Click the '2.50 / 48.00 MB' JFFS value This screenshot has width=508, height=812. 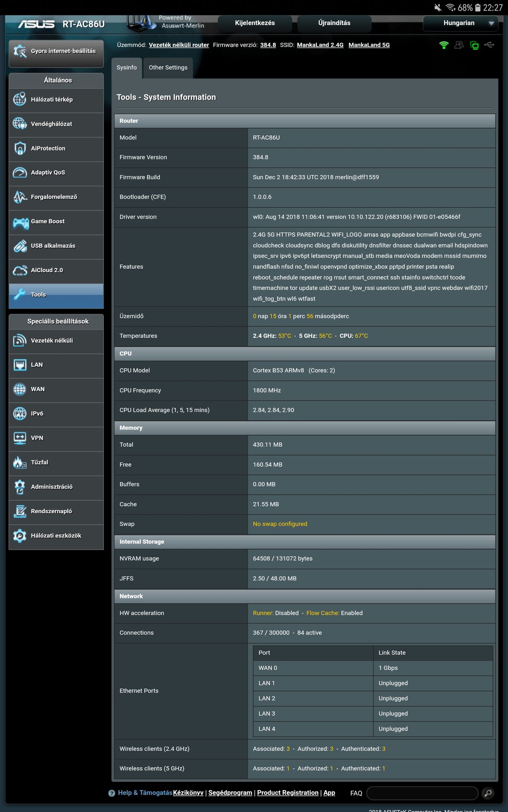coord(275,578)
